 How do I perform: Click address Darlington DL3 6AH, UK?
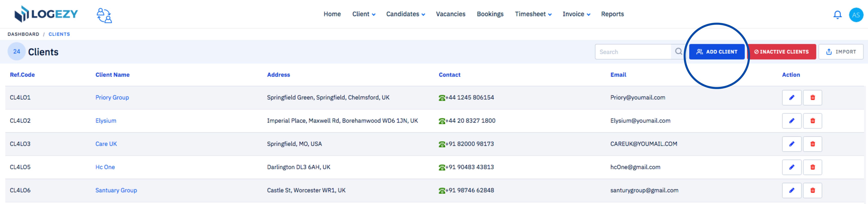[x=299, y=167]
